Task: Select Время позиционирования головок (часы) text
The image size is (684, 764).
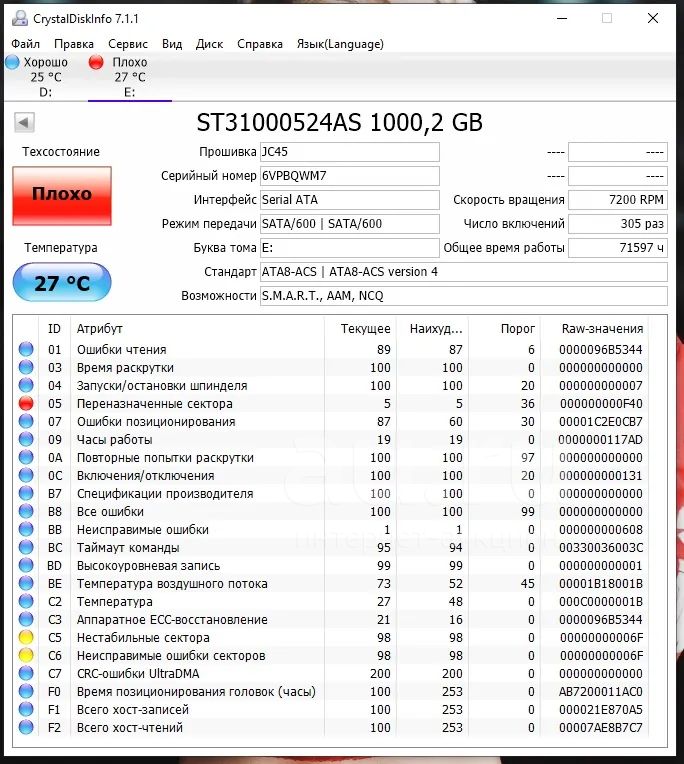Action: click(x=196, y=692)
